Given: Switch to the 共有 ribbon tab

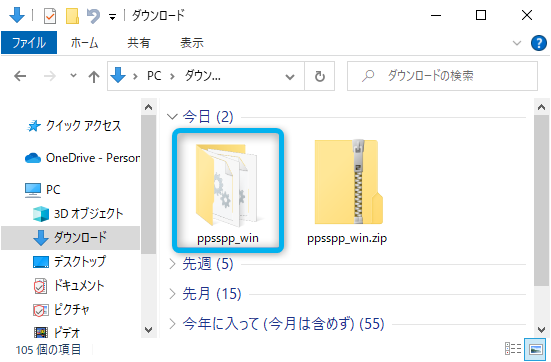Looking at the screenshot, I should tap(138, 43).
